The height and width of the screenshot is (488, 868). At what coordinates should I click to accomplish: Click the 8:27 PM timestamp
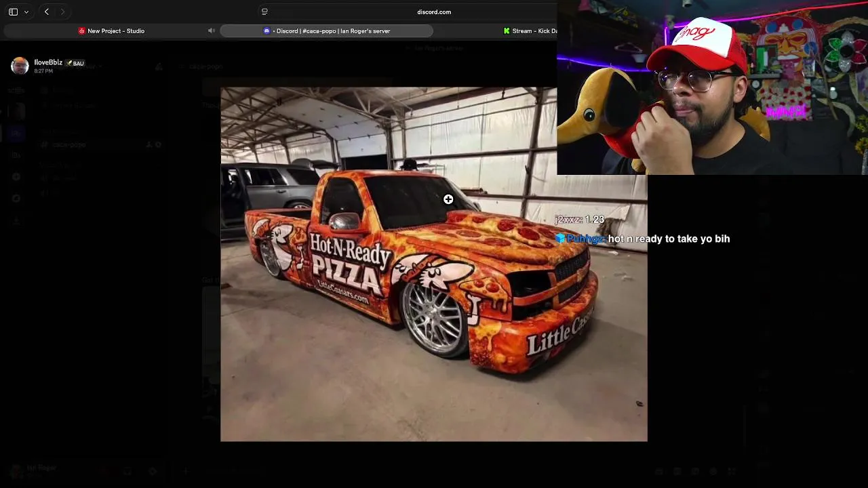(x=43, y=71)
